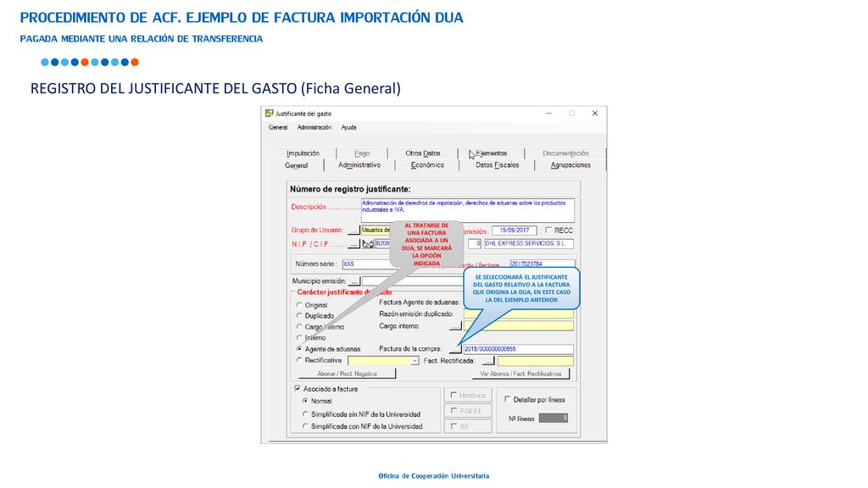Select the Interno radio option

299,337
